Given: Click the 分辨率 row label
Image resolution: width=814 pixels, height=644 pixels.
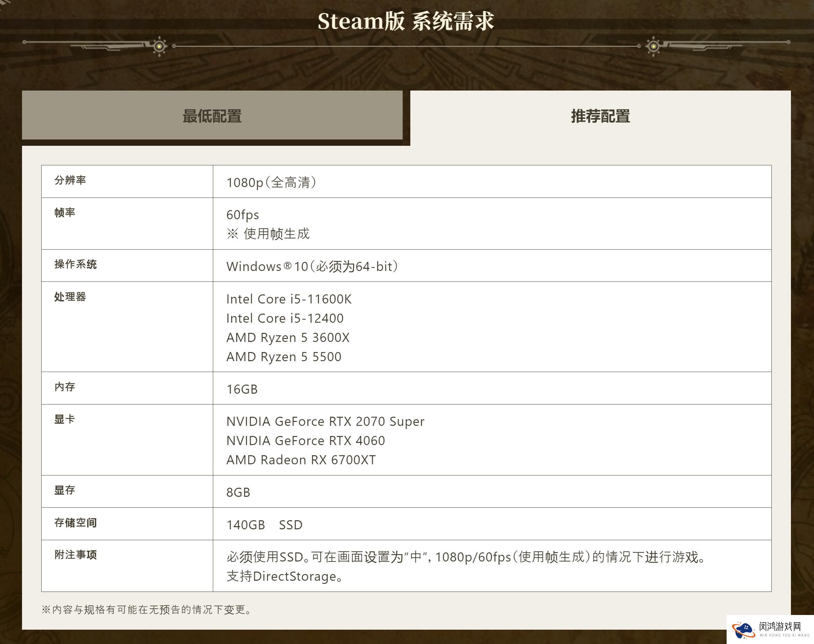Looking at the screenshot, I should (70, 180).
